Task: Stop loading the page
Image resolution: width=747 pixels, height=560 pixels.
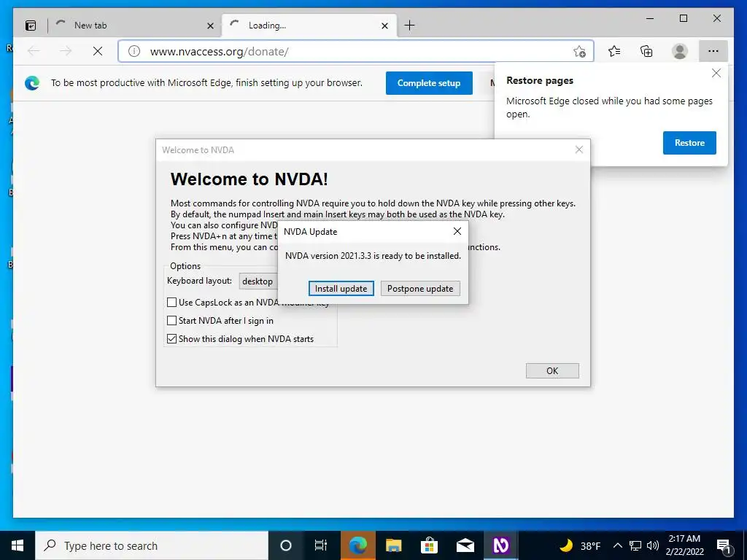Action: [x=98, y=51]
